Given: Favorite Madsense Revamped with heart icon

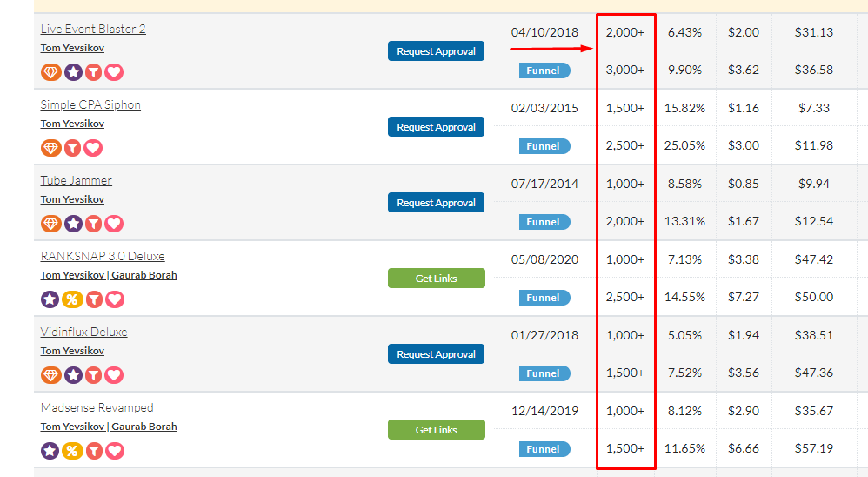Looking at the screenshot, I should coord(115,451).
